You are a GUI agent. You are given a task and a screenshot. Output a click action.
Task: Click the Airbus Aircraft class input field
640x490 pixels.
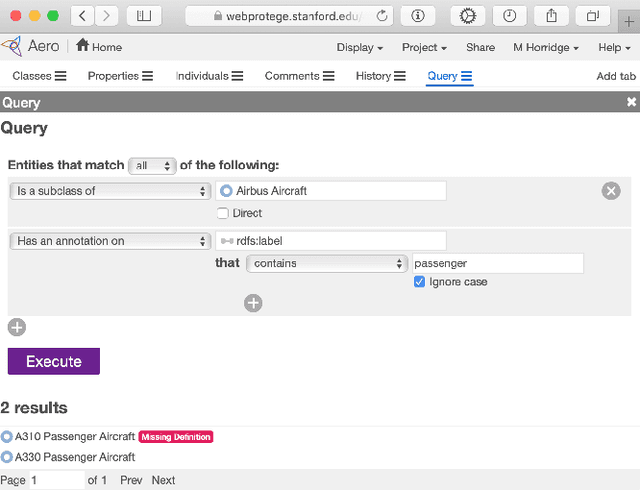(x=331, y=191)
